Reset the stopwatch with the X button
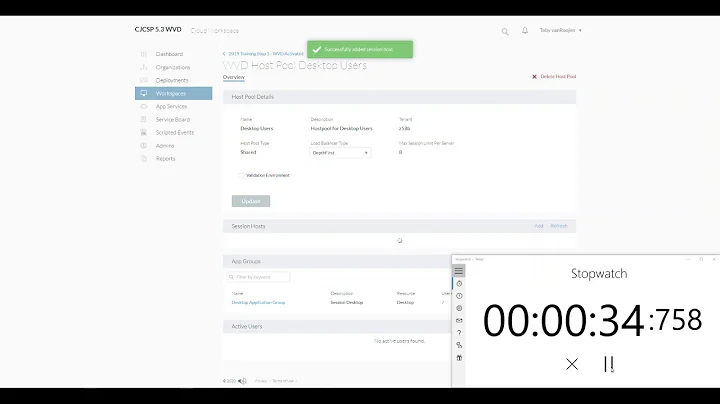720x404 pixels. click(x=572, y=364)
